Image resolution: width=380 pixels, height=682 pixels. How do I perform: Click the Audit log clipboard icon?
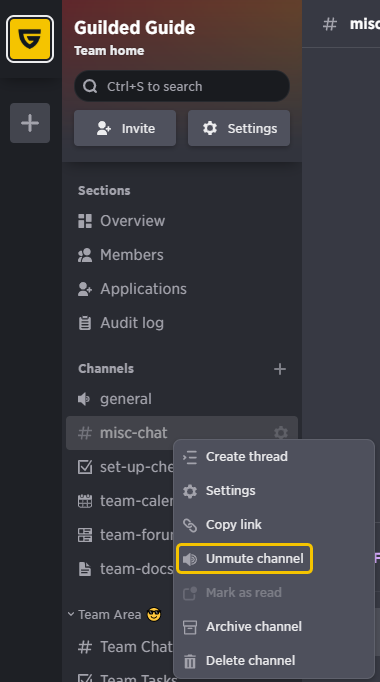coord(85,323)
